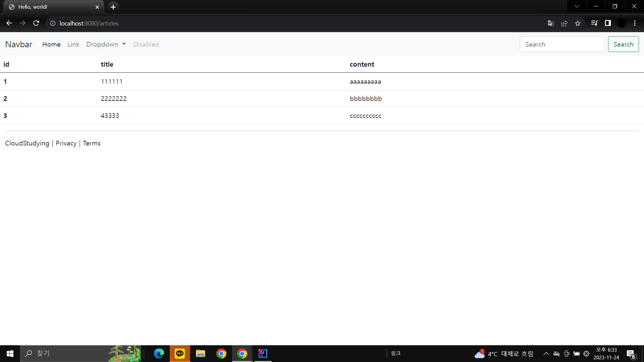Click the Link navbar item

click(73, 44)
